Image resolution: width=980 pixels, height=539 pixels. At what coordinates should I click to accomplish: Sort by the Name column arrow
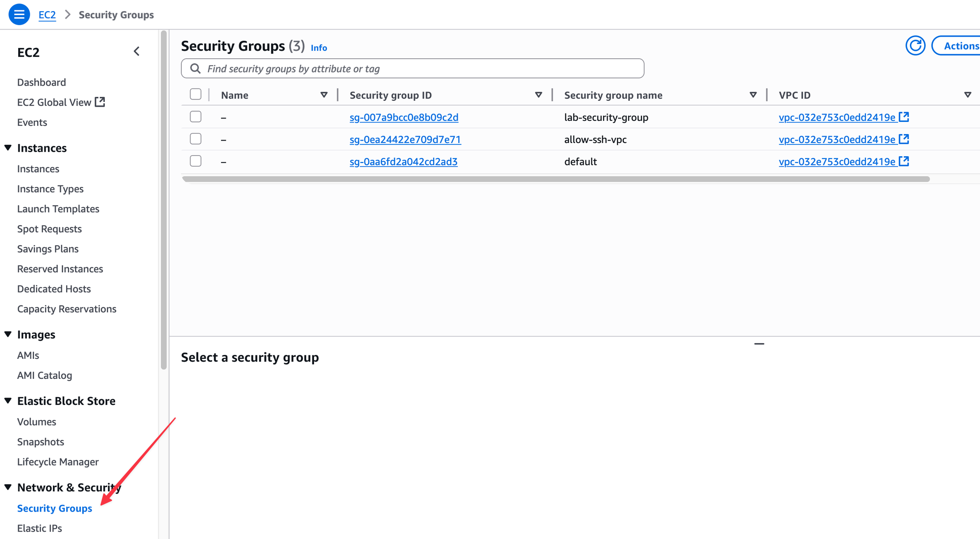324,95
